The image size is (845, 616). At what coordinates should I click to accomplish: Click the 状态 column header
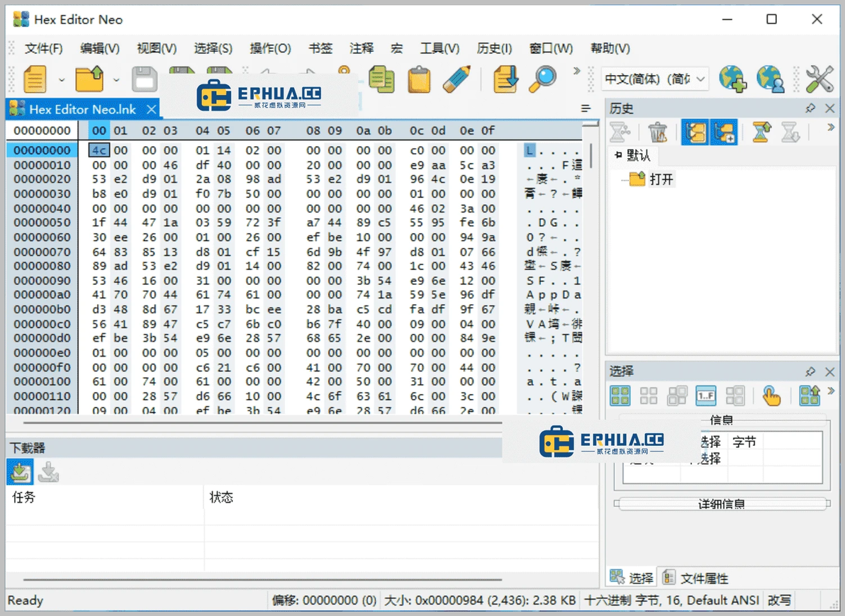[x=401, y=497]
